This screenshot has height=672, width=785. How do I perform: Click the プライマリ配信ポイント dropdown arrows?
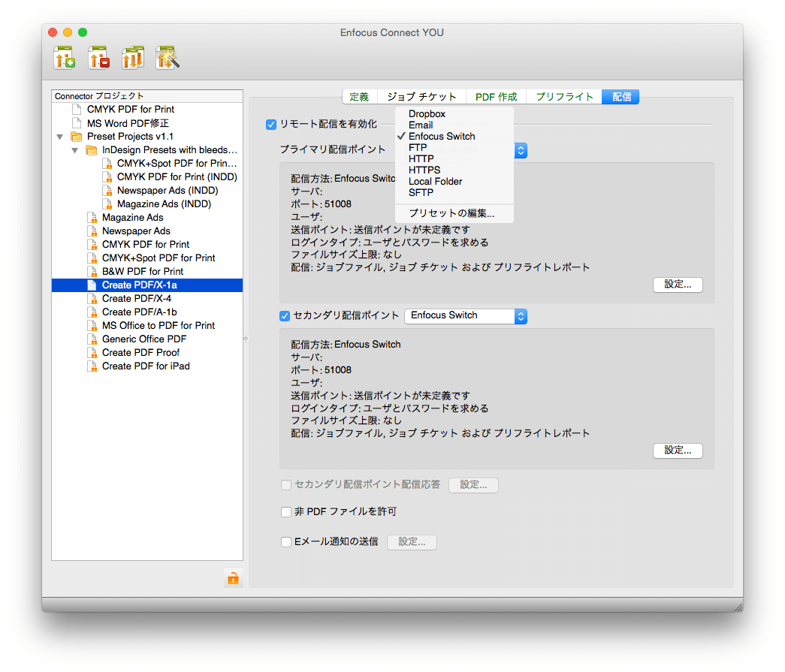coord(521,150)
